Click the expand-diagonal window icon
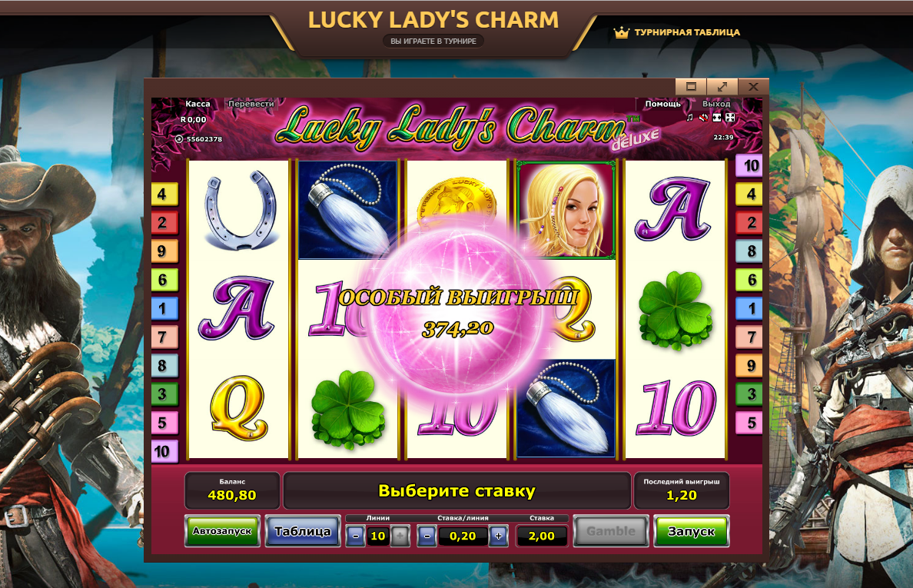The width and height of the screenshot is (913, 588). click(722, 87)
